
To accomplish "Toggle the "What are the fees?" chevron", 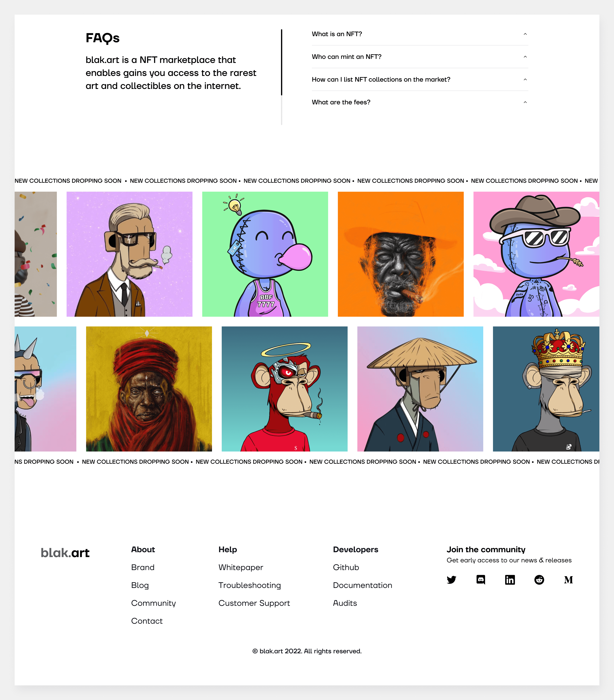I will (525, 102).
